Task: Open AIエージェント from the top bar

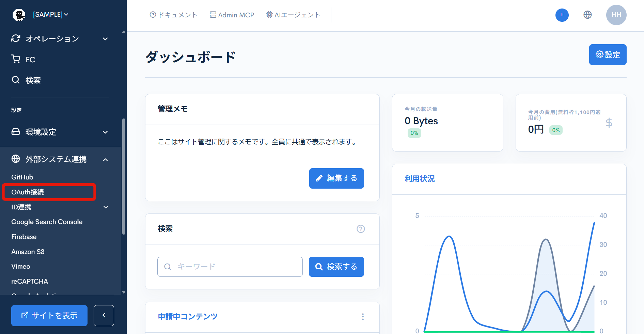Action: [293, 15]
